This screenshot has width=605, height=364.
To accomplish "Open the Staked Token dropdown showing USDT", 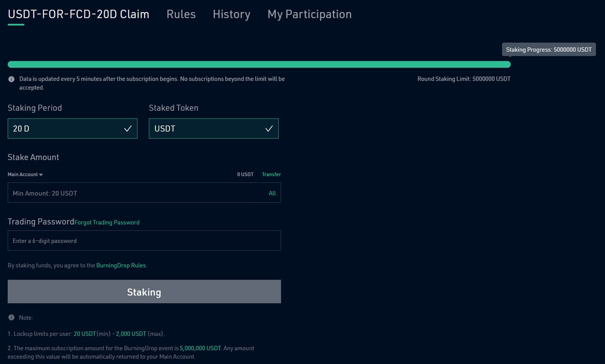I will pos(213,128).
